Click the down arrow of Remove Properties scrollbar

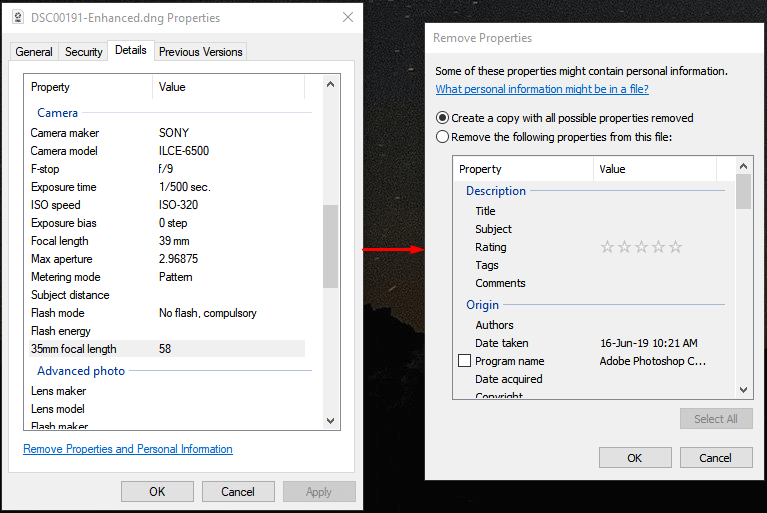744,390
